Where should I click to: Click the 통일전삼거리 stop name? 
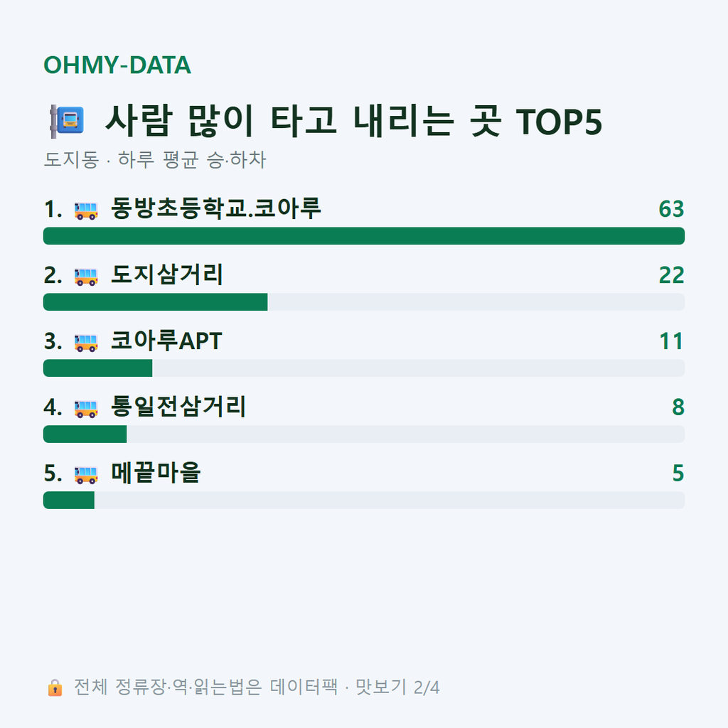178,406
